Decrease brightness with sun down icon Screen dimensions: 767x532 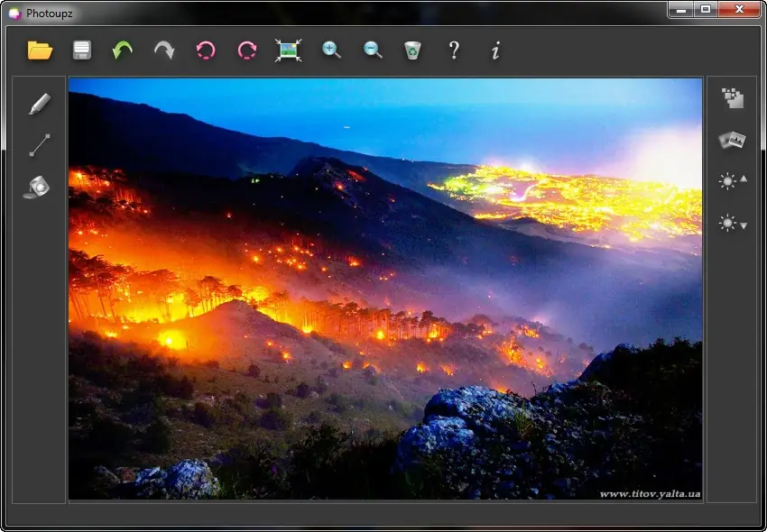point(733,223)
